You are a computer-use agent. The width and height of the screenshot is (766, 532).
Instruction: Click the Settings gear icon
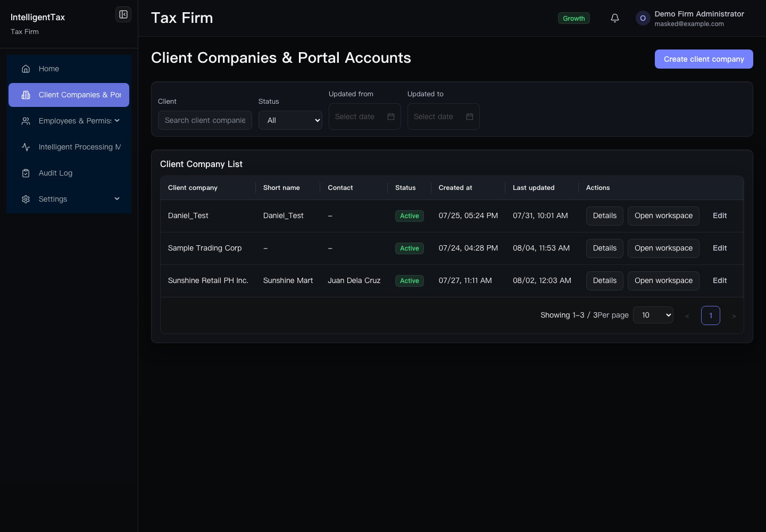26,199
